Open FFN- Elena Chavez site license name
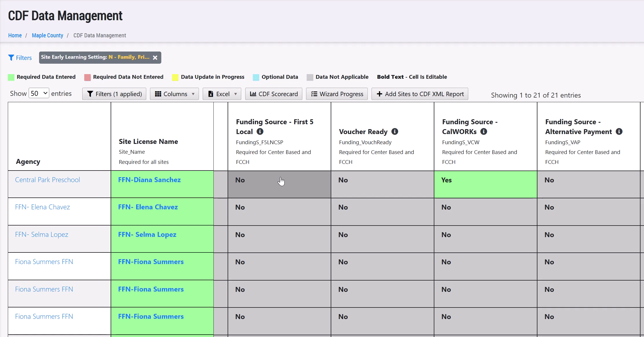The height and width of the screenshot is (337, 644). [148, 207]
